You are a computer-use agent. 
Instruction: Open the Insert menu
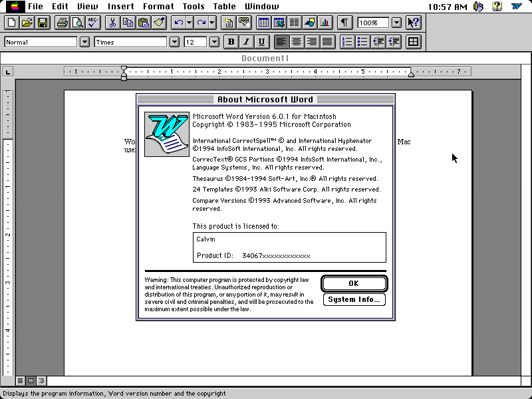(120, 6)
